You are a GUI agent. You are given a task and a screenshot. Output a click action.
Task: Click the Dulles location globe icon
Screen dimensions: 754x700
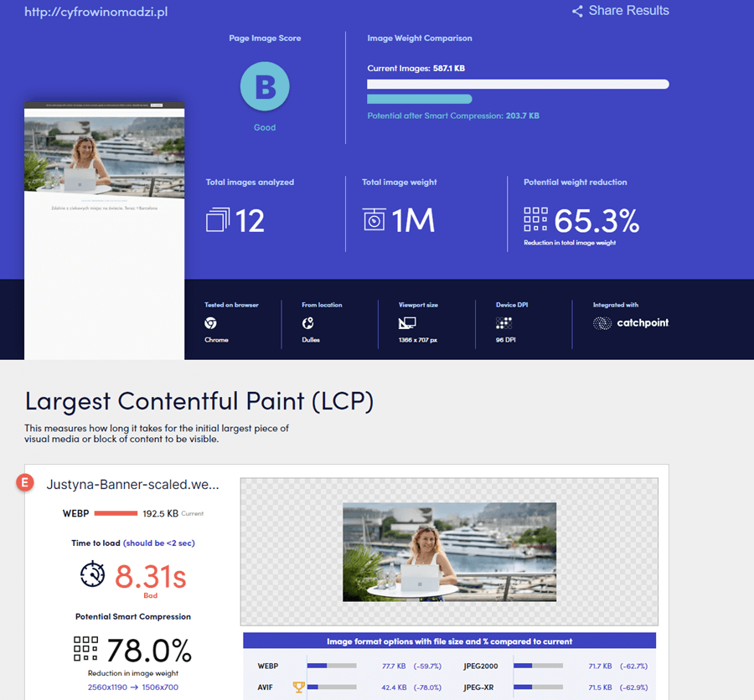[x=307, y=323]
